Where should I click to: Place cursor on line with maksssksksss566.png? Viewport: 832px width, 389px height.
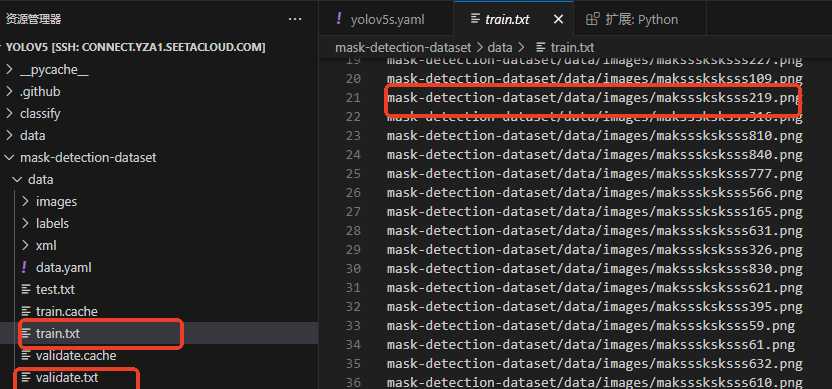(594, 193)
